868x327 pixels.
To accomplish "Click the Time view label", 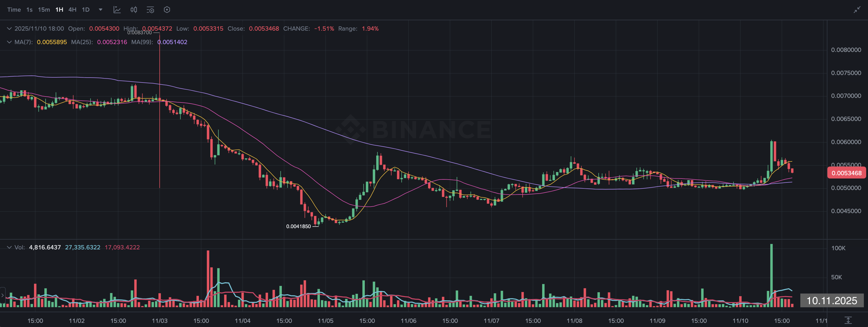I will 14,10.
